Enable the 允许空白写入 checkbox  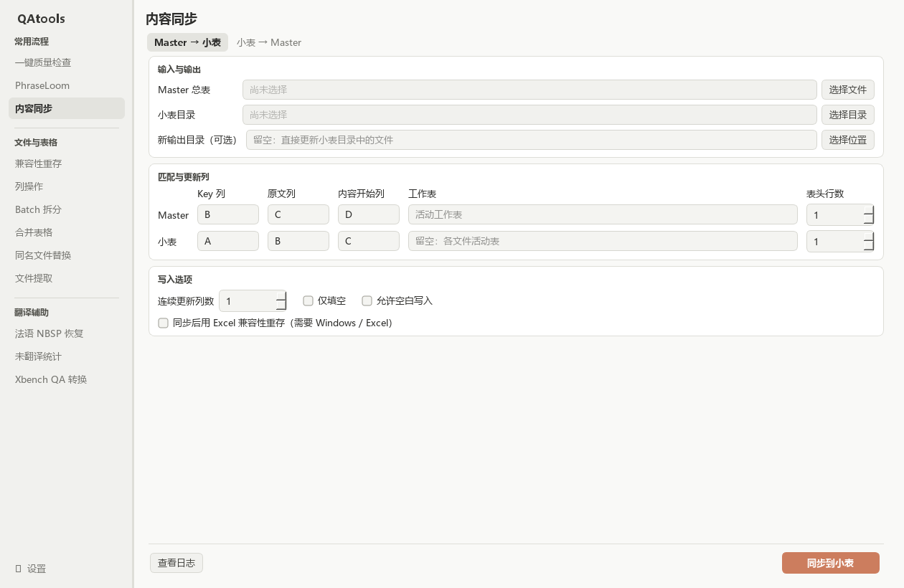[367, 300]
